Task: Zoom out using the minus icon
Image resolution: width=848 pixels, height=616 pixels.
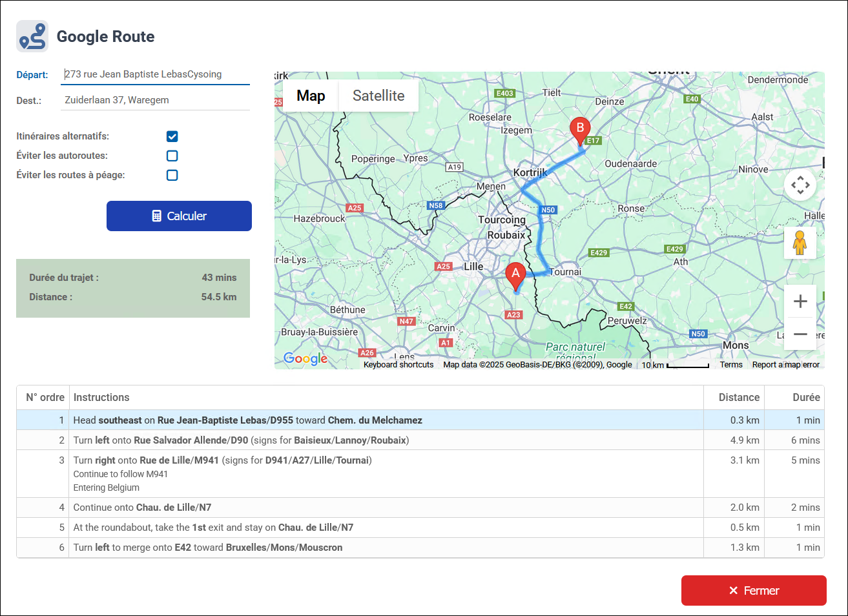Action: 800,334
